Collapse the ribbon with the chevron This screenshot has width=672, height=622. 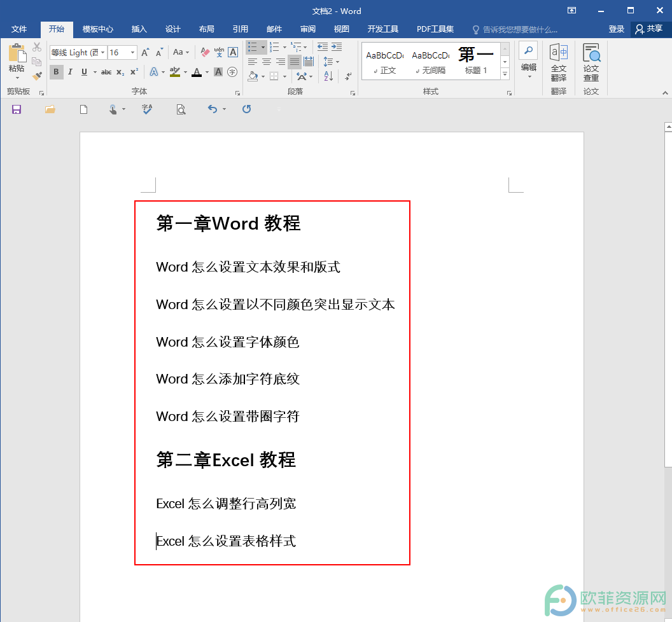[665, 92]
